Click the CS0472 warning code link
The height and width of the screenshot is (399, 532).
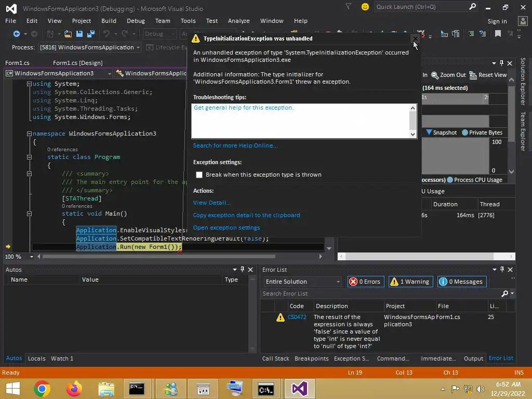[x=297, y=317]
